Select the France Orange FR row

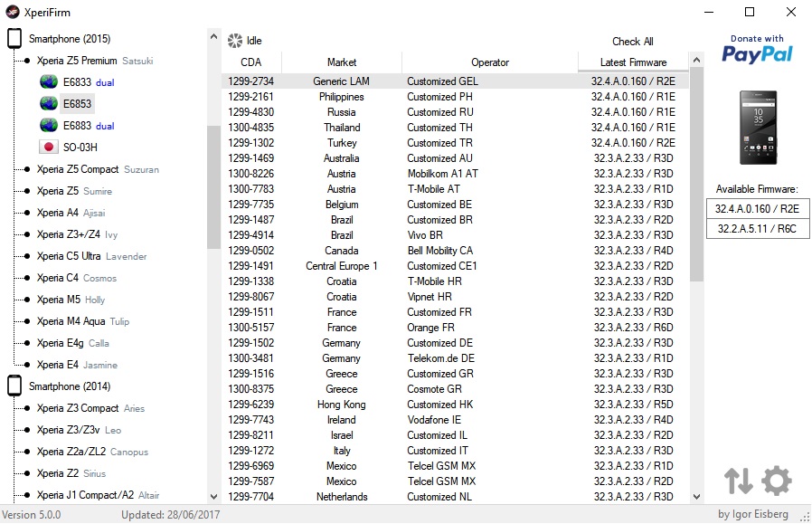(456, 328)
